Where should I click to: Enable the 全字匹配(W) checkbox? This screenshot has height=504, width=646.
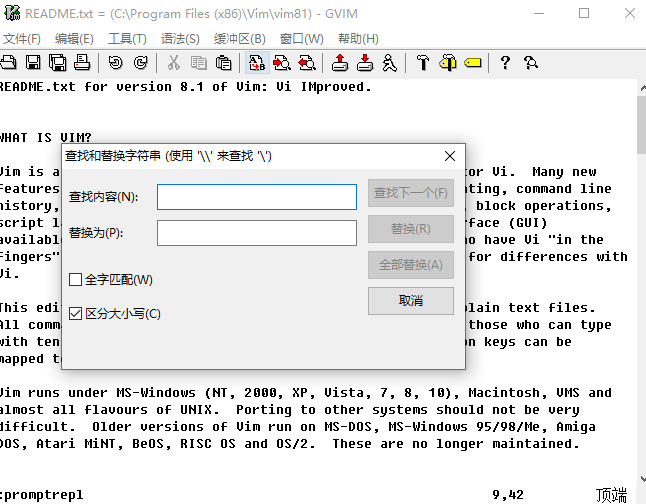click(x=76, y=279)
